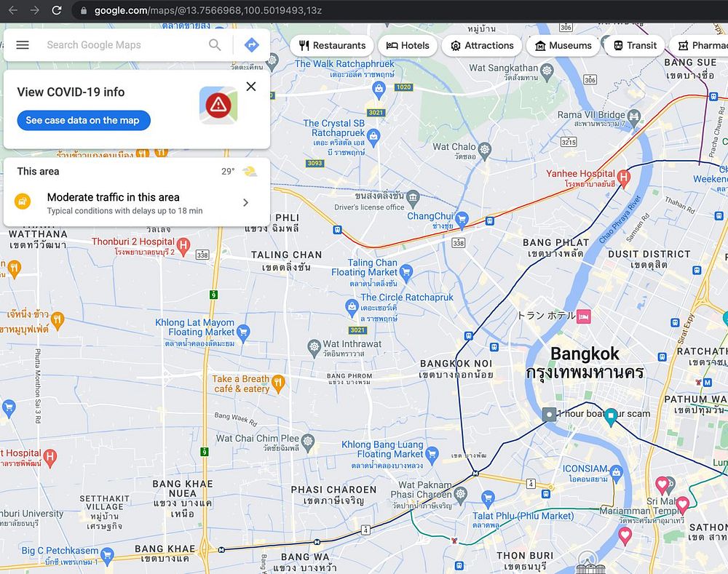Click the search magnifier icon
This screenshot has width=728, height=574.
(x=215, y=45)
